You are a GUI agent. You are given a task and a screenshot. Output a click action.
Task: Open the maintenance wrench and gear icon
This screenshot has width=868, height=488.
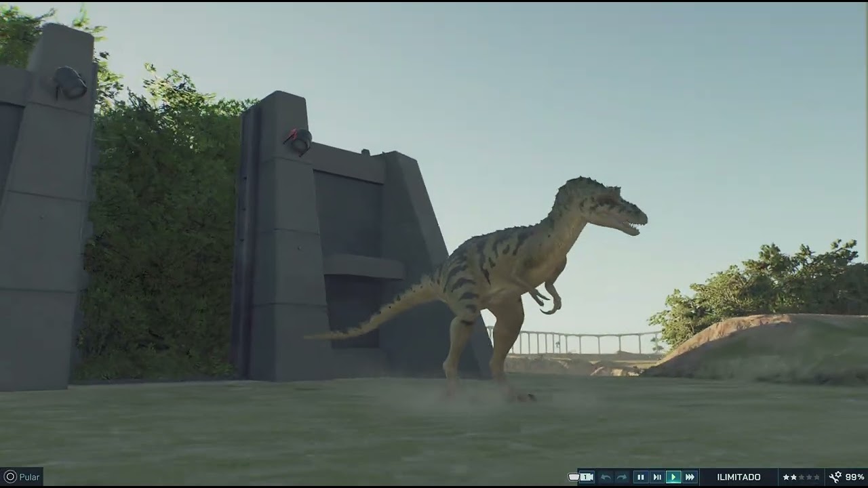[835, 477]
